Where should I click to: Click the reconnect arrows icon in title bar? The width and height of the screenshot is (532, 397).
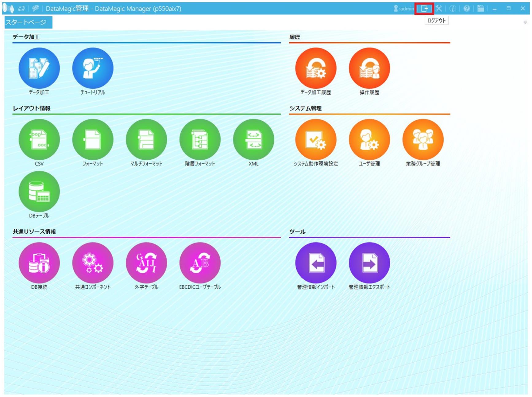21,9
